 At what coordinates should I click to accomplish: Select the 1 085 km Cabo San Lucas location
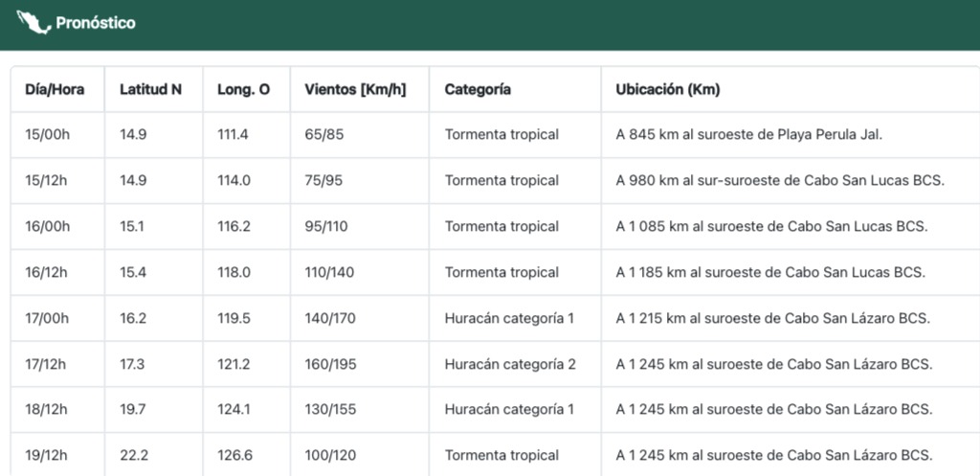[x=772, y=226]
